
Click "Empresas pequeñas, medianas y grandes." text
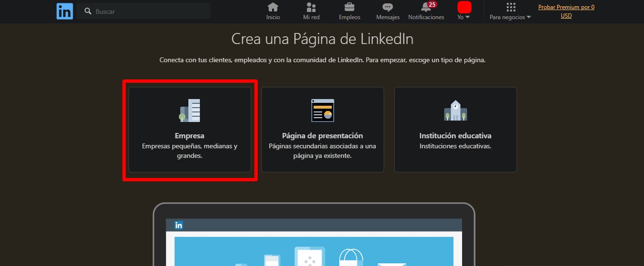(x=190, y=151)
